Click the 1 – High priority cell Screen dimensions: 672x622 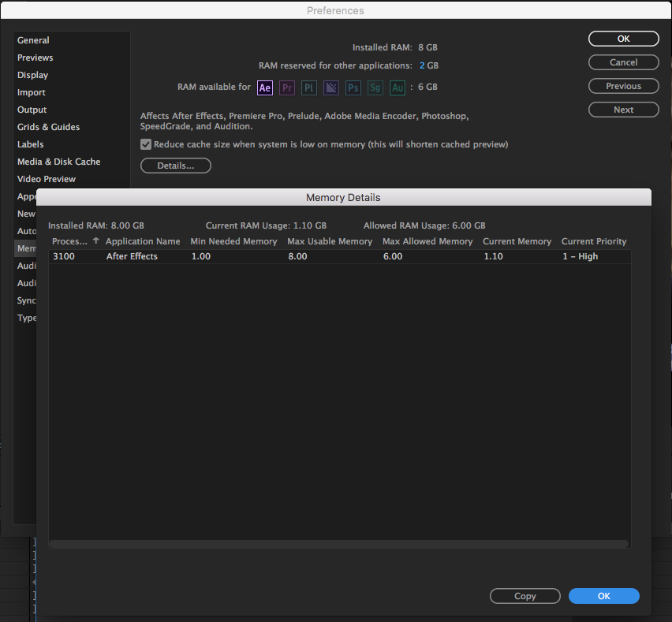pyautogui.click(x=581, y=256)
